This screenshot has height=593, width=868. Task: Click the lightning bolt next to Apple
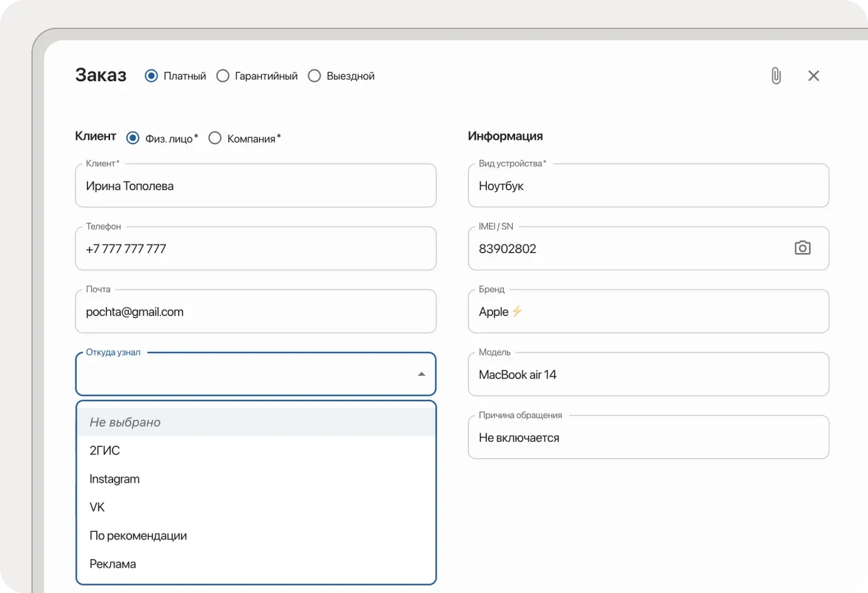click(x=517, y=312)
